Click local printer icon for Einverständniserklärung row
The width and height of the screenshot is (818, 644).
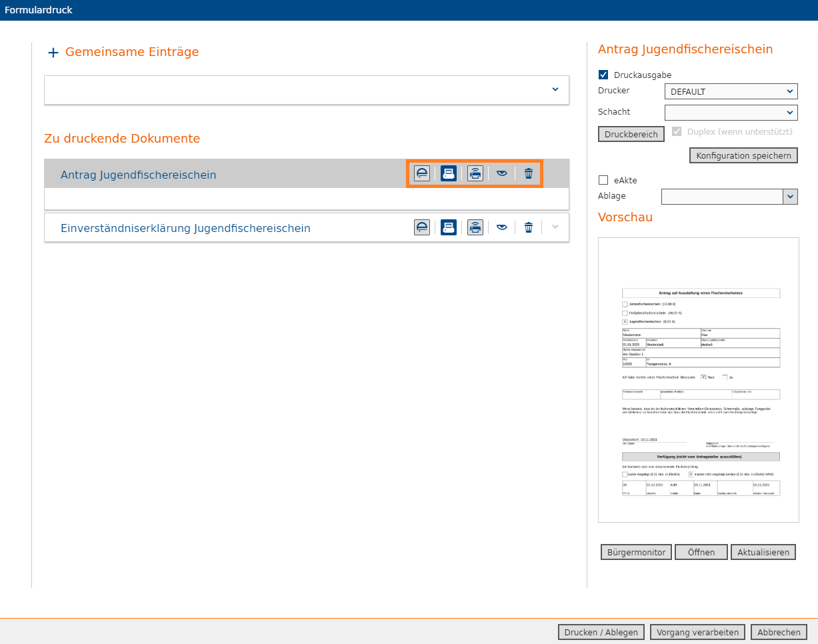pyautogui.click(x=449, y=227)
